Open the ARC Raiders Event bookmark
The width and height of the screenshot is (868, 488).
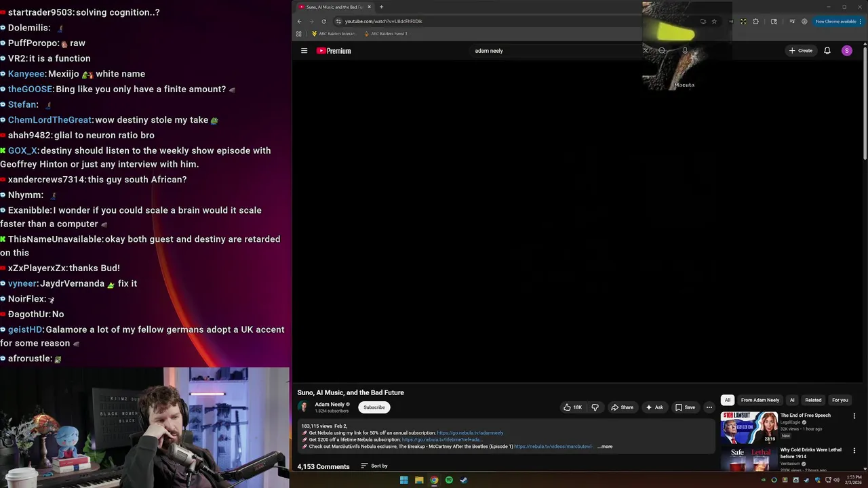(386, 34)
